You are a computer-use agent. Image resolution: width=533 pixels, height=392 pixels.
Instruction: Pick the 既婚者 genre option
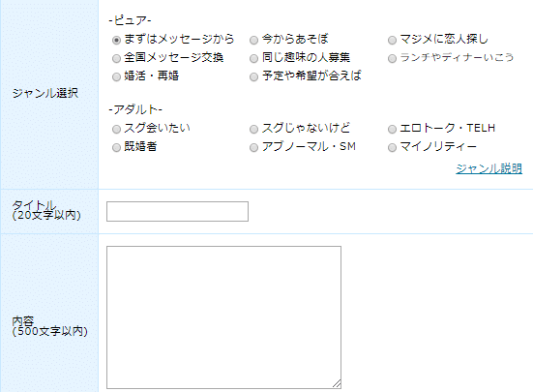[116, 147]
